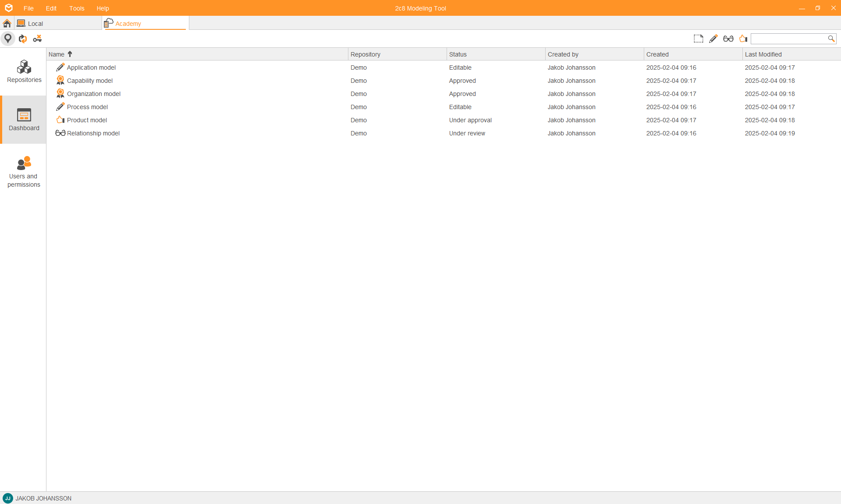
Task: Select the Process model row name
Action: pos(87,107)
